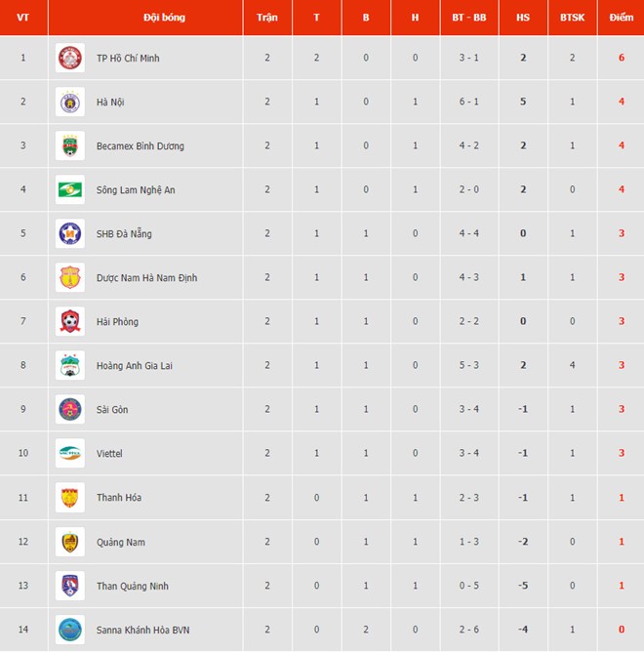Viewport: 644px width, 652px height.
Task: Click the Hải Phòng club logo
Action: (x=70, y=321)
